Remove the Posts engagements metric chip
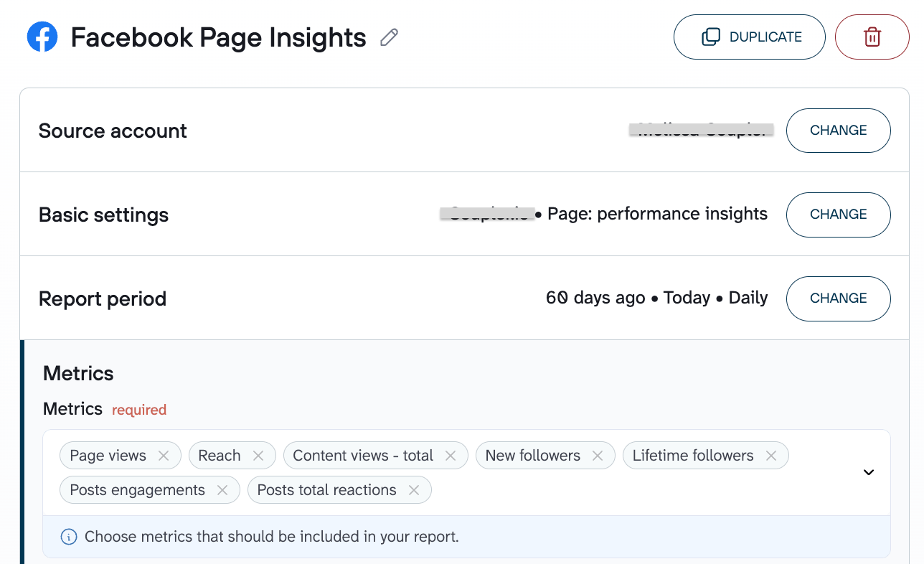Image resolution: width=924 pixels, height=564 pixels. point(222,490)
